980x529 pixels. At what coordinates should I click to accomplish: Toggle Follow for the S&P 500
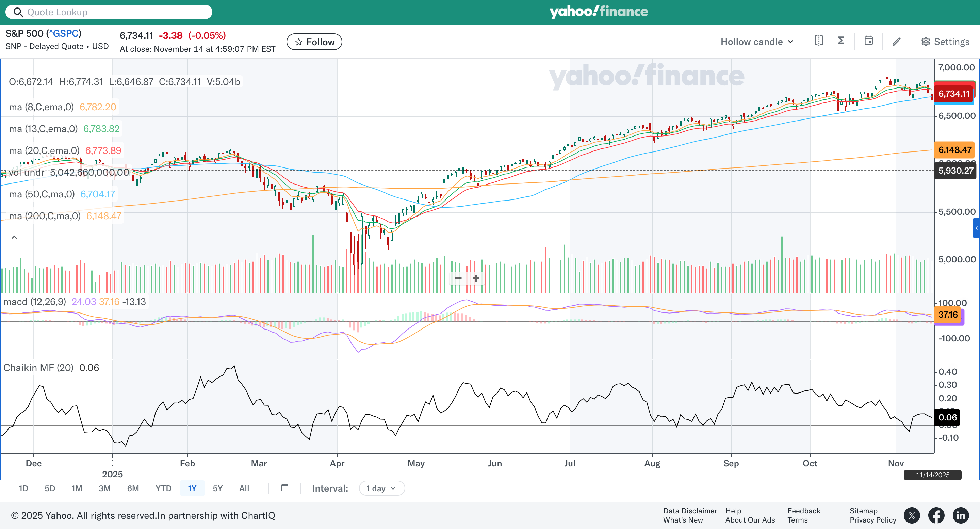[314, 42]
